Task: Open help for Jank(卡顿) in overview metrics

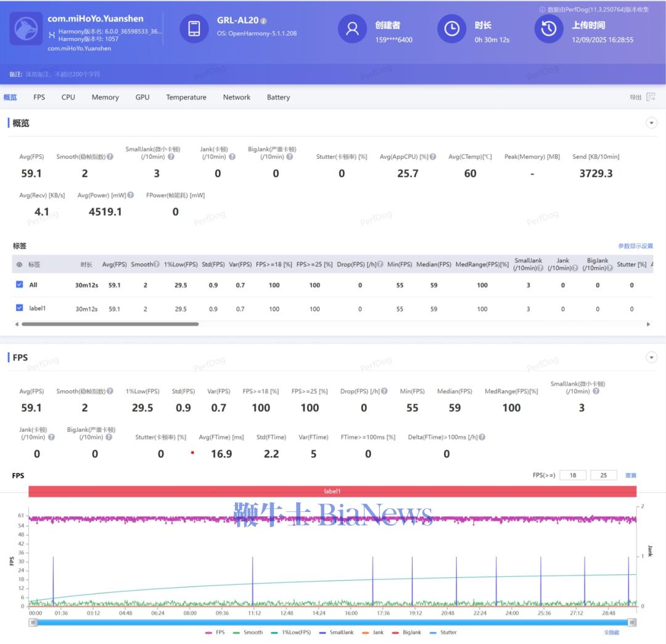Action: (232, 157)
